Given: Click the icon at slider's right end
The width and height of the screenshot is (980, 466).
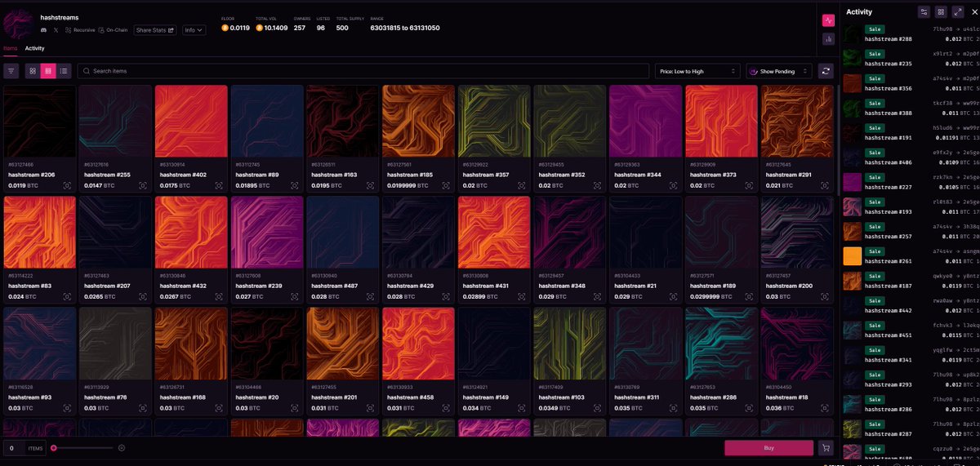Looking at the screenshot, I should pyautogui.click(x=122, y=447).
